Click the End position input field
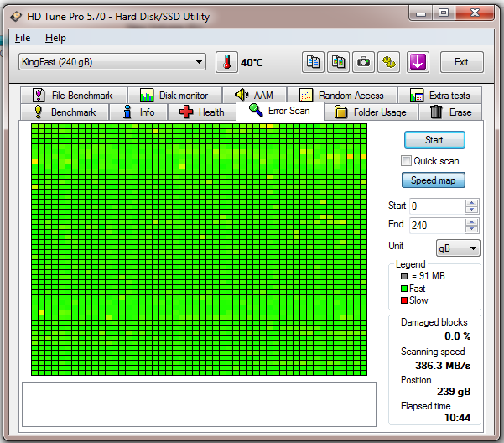504x443 pixels. pos(436,225)
